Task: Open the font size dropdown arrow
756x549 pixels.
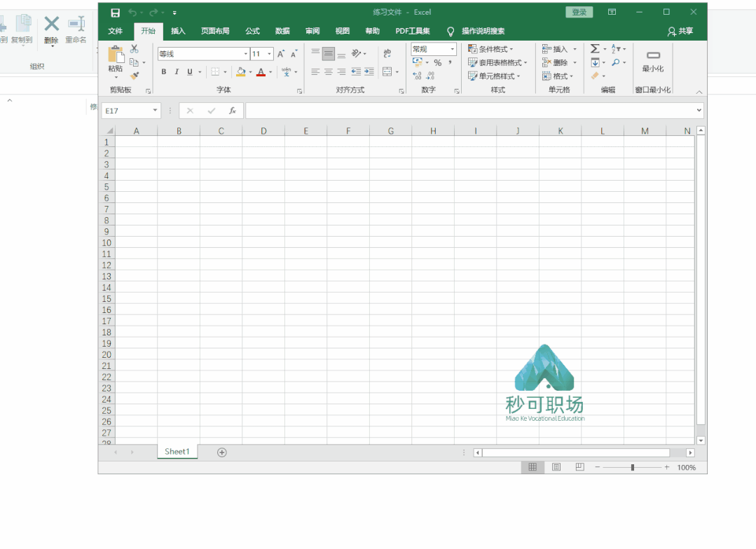Action: click(x=269, y=54)
